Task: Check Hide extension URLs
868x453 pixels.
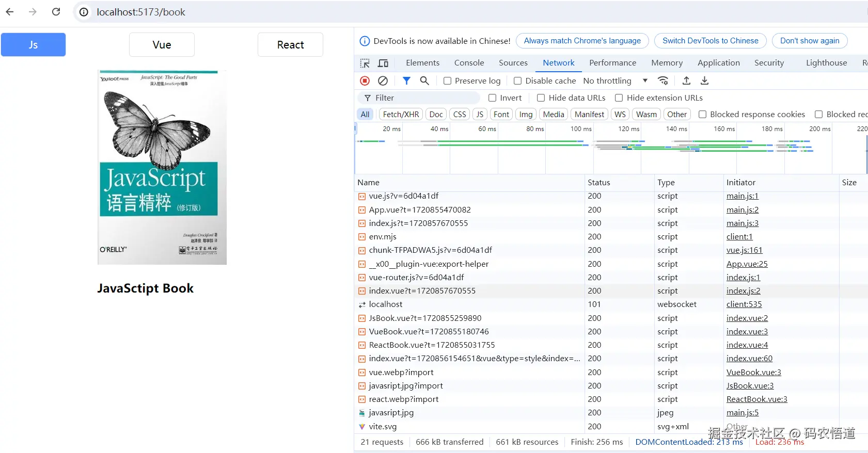Action: coord(619,98)
